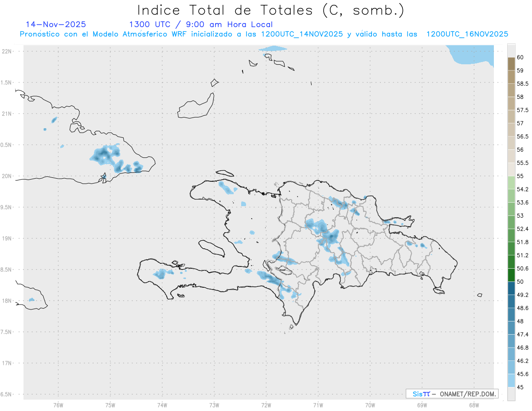The width and height of the screenshot is (532, 411).
Task: Click the legend value "47.4"
Action: [x=523, y=334]
